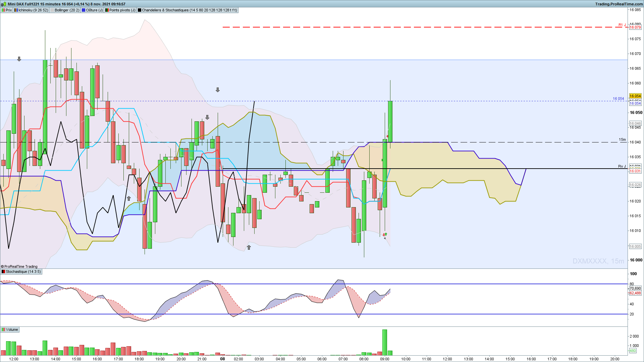Click the gray 16 026 price tag
Image resolution: width=644 pixels, height=362 pixels.
click(x=635, y=185)
